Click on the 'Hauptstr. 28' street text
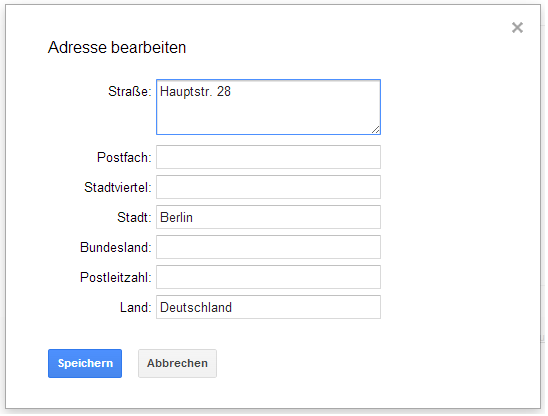 click(195, 92)
